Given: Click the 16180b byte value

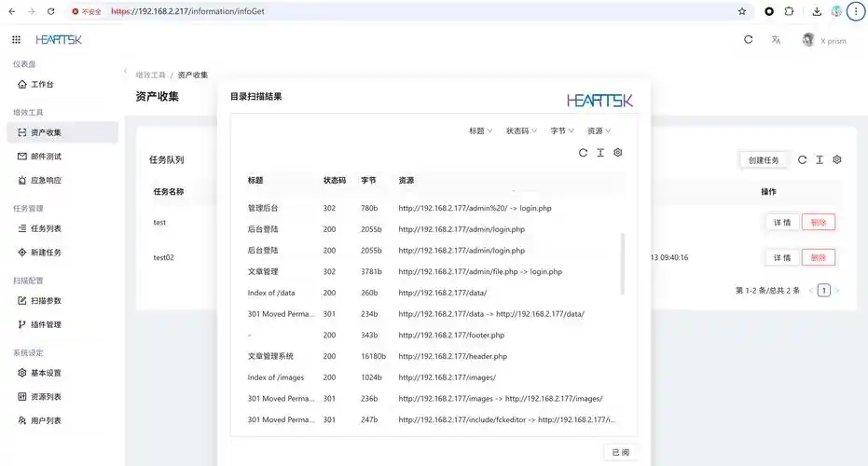Looking at the screenshot, I should (x=373, y=356).
